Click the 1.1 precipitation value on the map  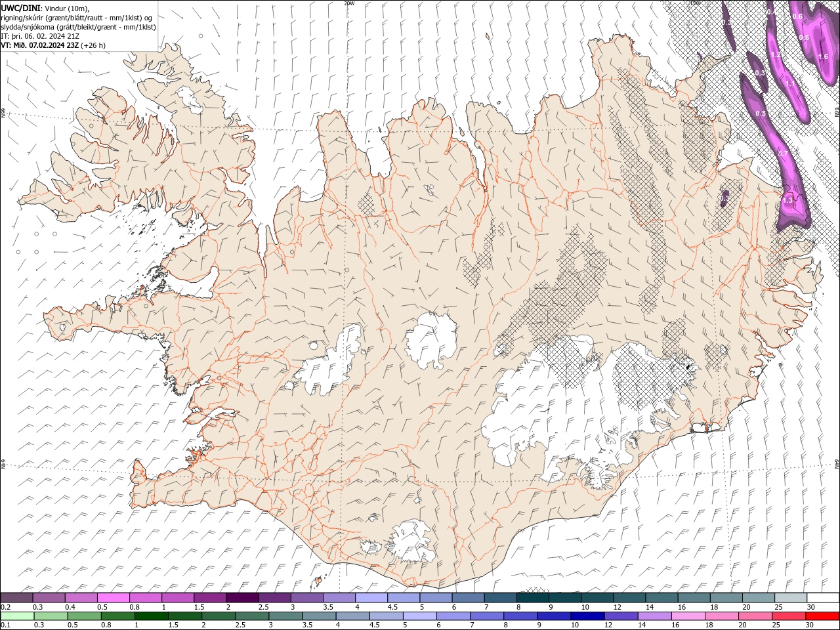790,83
